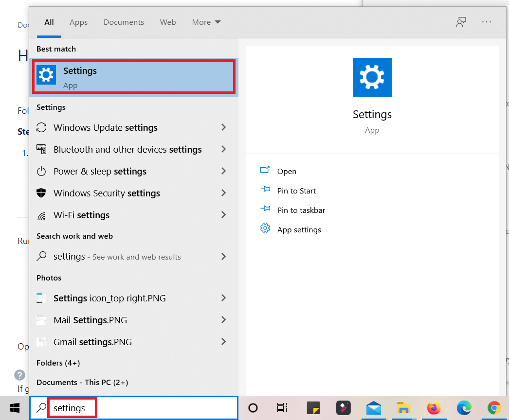509x420 pixels.
Task: Expand arrow for Bluetooth and other devices
Action: (223, 149)
